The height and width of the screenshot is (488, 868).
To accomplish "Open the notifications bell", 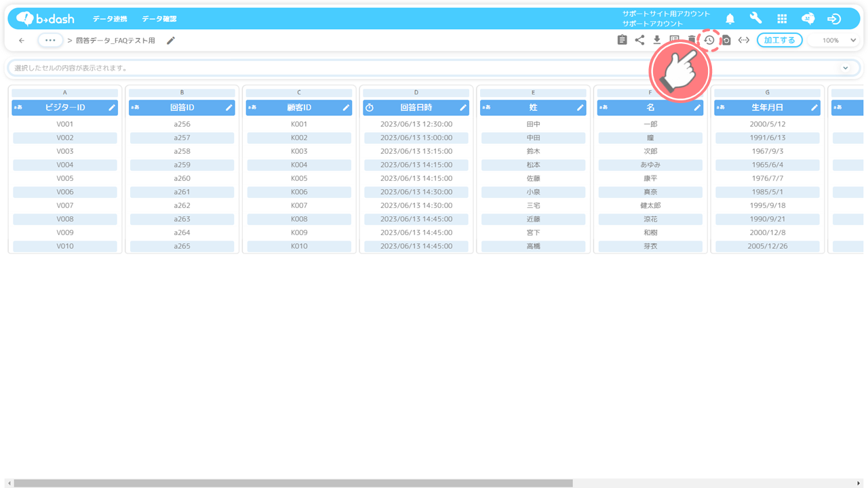I will [730, 19].
